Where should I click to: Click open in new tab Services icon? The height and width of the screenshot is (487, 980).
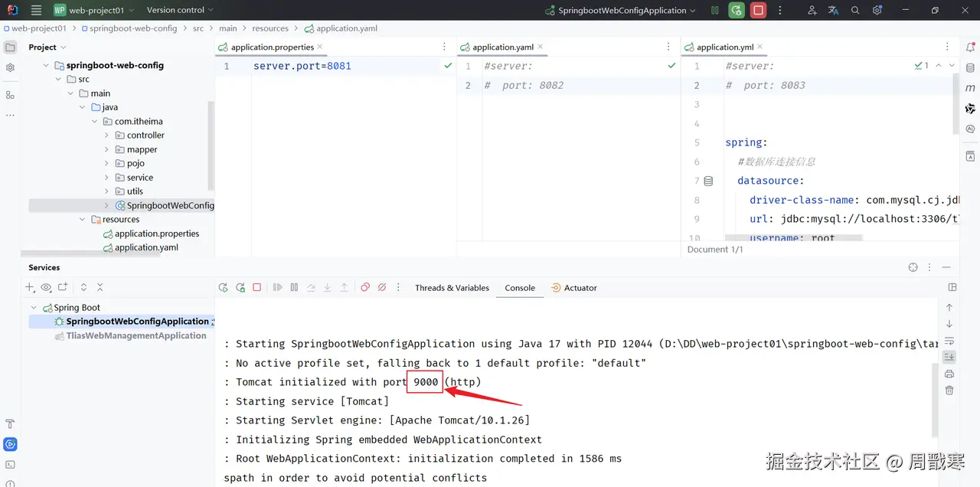click(63, 287)
